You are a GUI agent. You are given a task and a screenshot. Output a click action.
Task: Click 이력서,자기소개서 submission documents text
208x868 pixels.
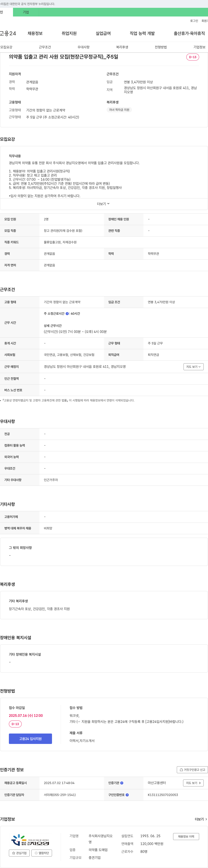tap(82, 741)
